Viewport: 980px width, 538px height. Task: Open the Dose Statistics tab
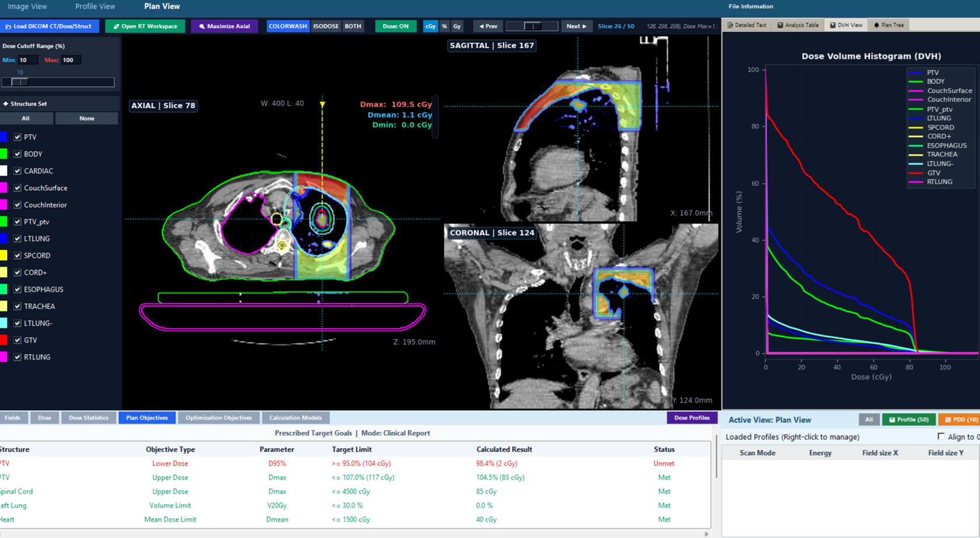(88, 418)
